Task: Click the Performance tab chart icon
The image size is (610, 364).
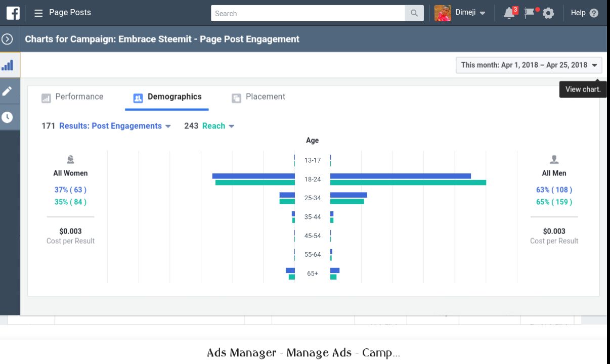Action: [46, 98]
